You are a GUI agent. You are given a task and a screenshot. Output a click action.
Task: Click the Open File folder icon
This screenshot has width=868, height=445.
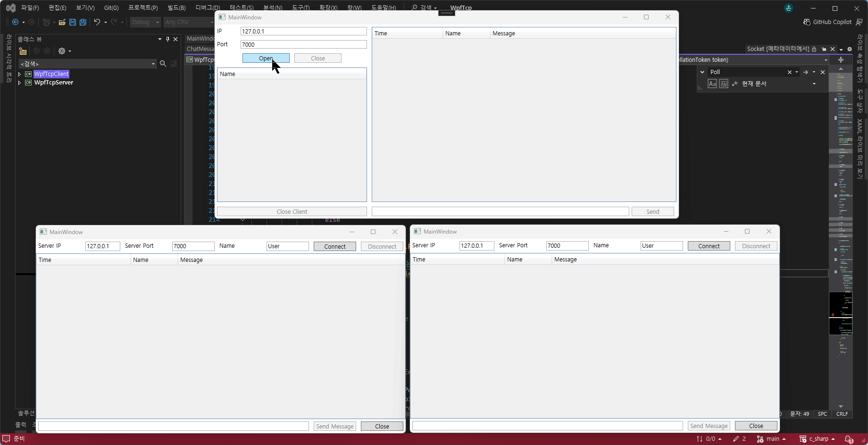pyautogui.click(x=62, y=22)
